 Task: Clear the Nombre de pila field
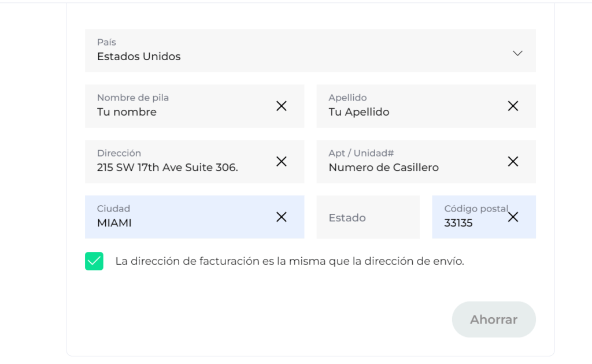coord(282,106)
